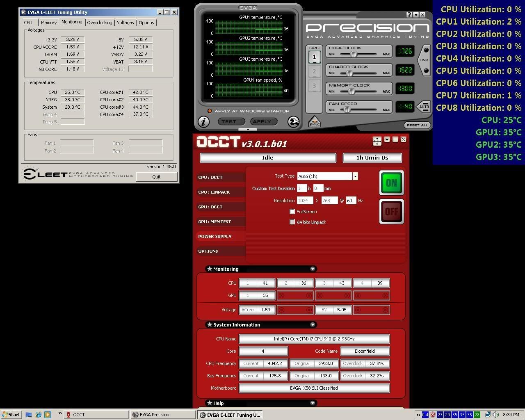The image size is (525, 420).
Task: Click the 0.4 tray indicator icon
Action: 425,415
